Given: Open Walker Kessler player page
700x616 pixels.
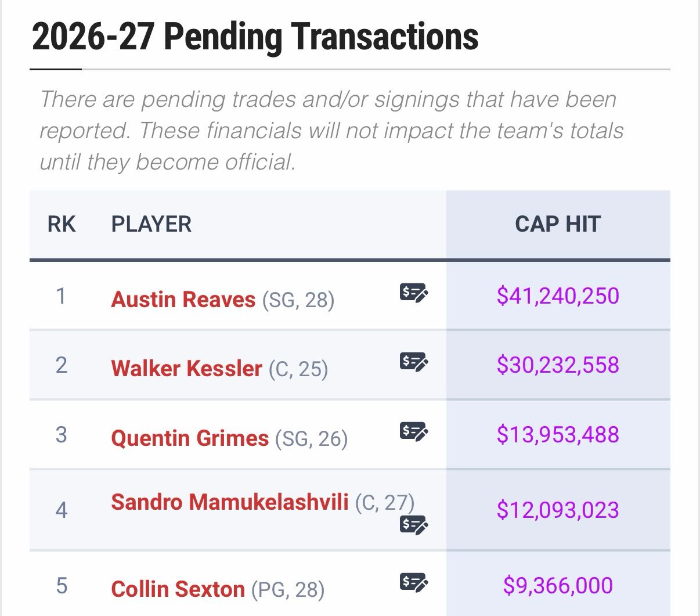Looking at the screenshot, I should pos(186,369).
